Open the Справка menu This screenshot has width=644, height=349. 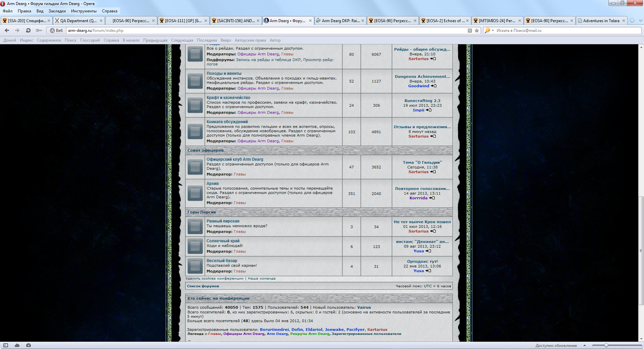[x=110, y=11]
